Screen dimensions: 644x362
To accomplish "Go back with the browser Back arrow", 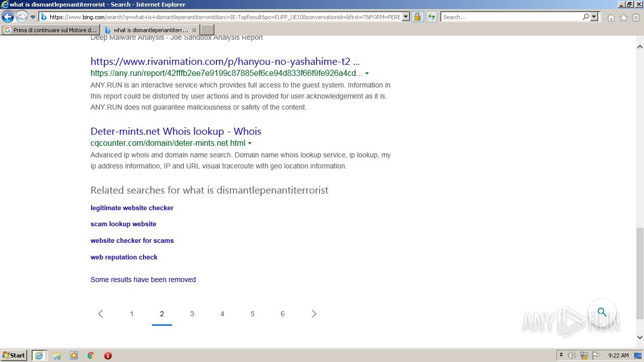I will [8, 17].
